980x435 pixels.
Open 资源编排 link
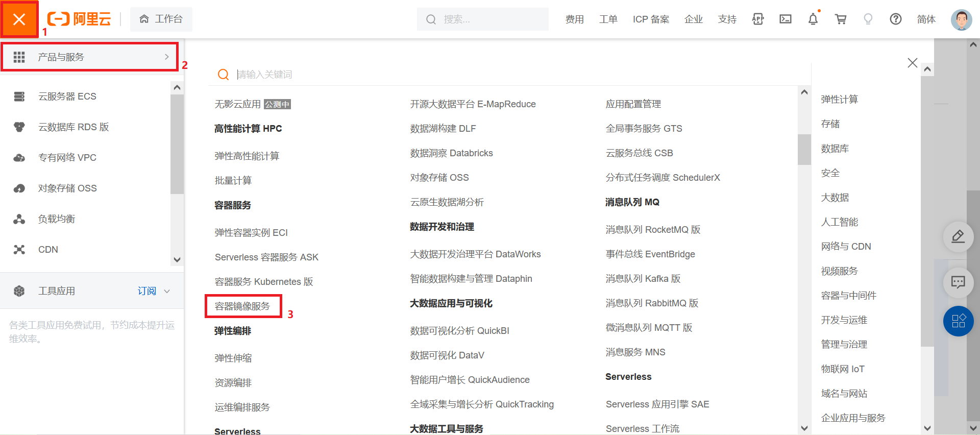233,383
